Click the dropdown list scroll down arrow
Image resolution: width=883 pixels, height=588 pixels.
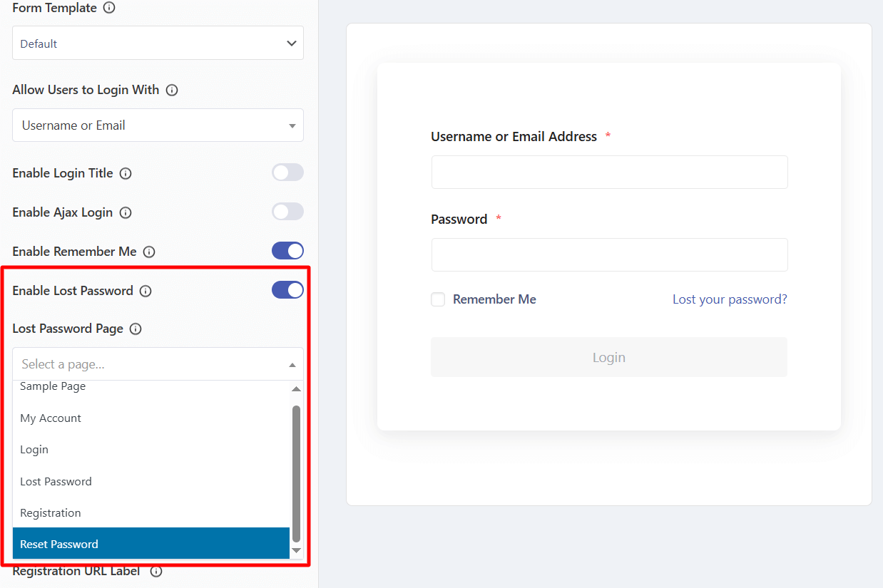(x=297, y=550)
